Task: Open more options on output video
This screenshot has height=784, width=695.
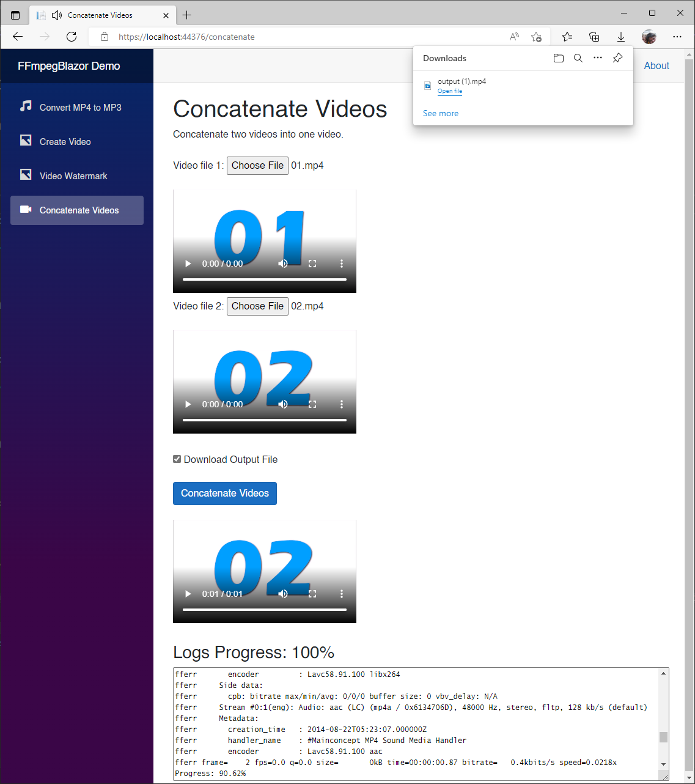Action: (x=342, y=594)
